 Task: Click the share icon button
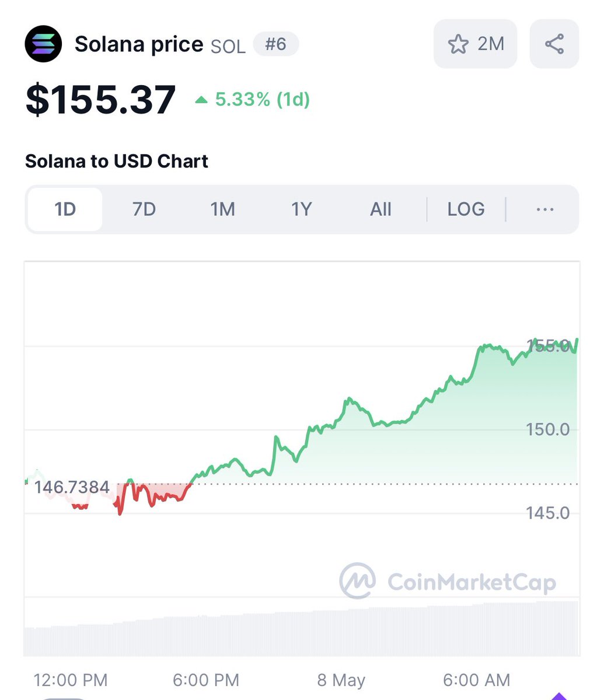click(x=554, y=44)
